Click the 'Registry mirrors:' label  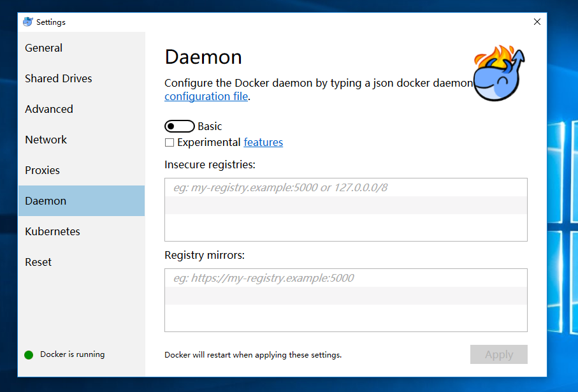click(205, 255)
